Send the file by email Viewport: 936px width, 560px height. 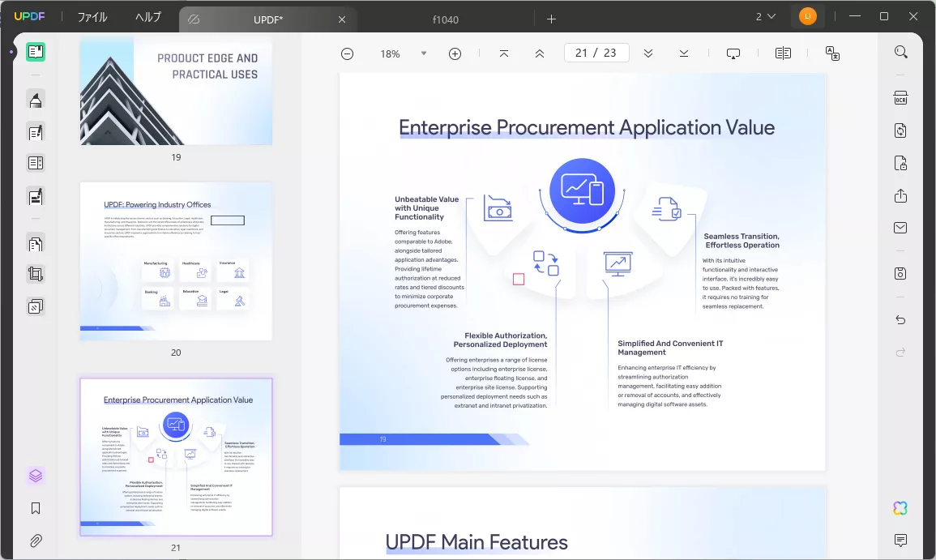pyautogui.click(x=901, y=228)
